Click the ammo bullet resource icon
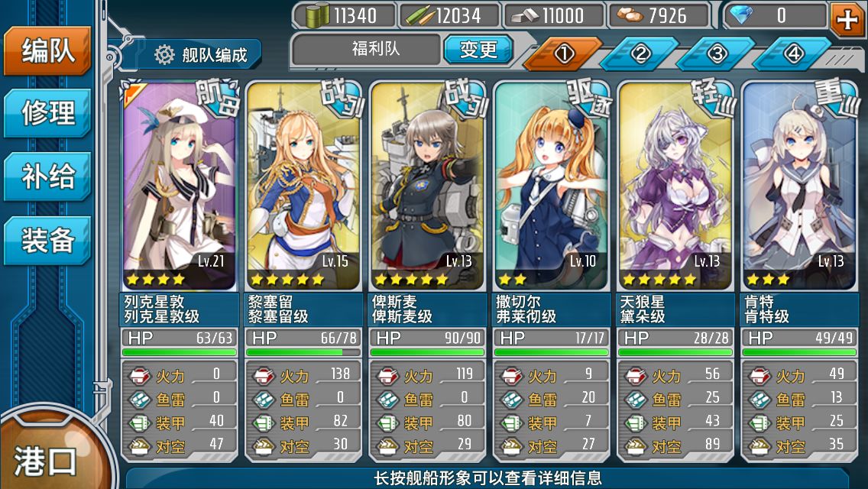 [419, 16]
